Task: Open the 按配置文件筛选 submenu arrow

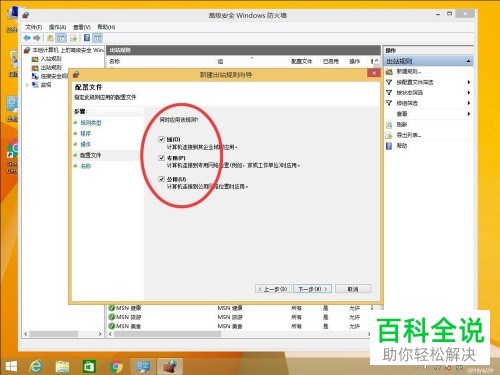Action: point(469,82)
